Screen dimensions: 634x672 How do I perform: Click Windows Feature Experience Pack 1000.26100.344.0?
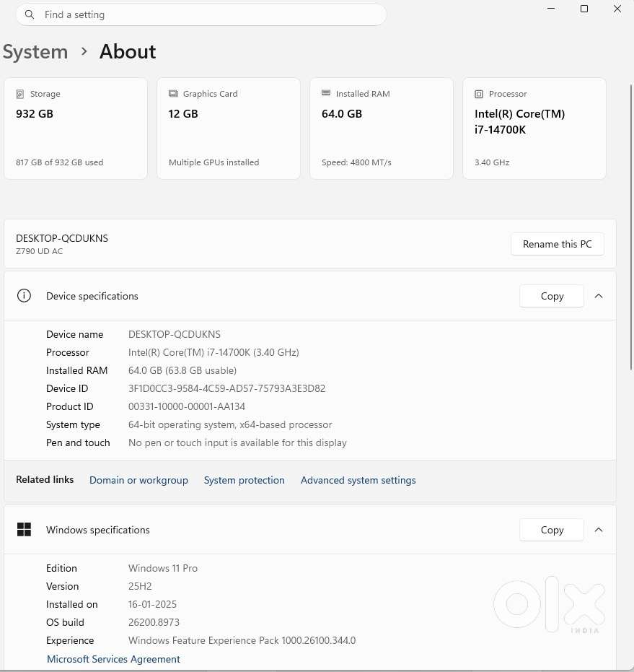pyautogui.click(x=242, y=640)
